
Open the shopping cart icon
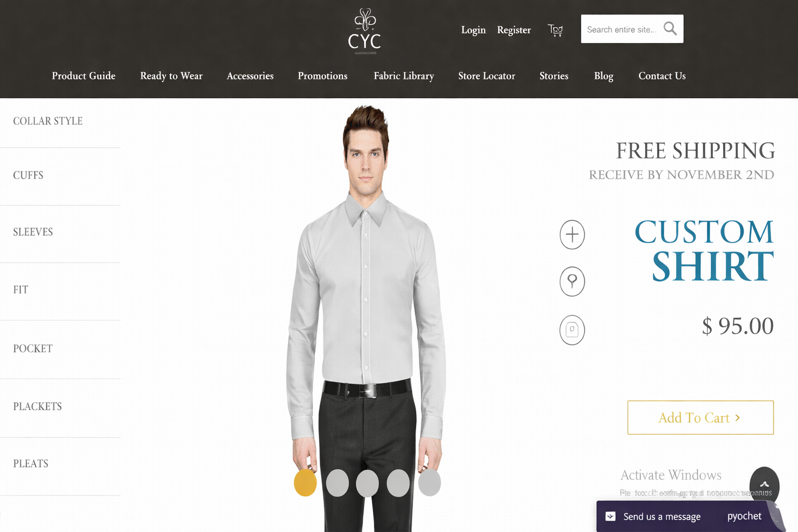click(x=555, y=30)
